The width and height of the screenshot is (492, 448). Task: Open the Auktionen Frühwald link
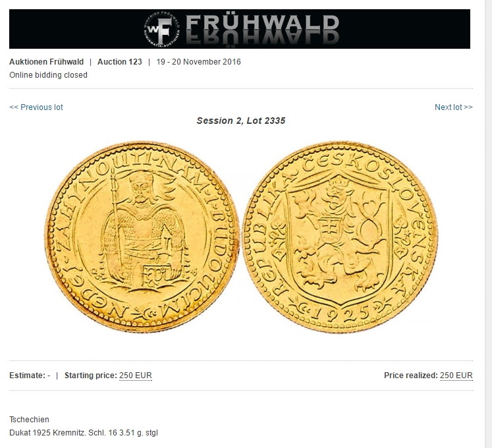tap(47, 62)
